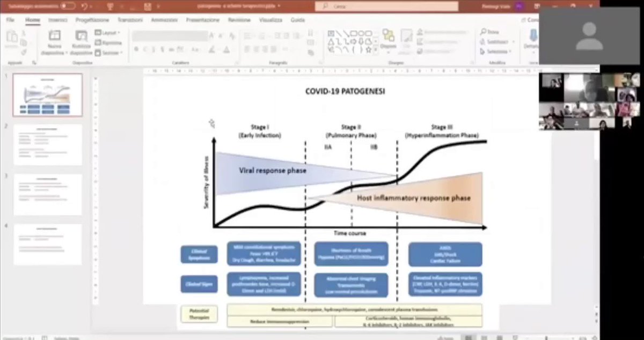Click the Host inflammatory response phase label
This screenshot has height=340, width=644.
tap(414, 198)
